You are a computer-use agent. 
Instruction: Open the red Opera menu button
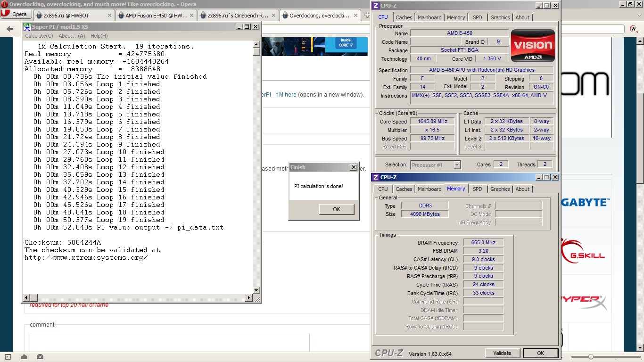click(15, 14)
